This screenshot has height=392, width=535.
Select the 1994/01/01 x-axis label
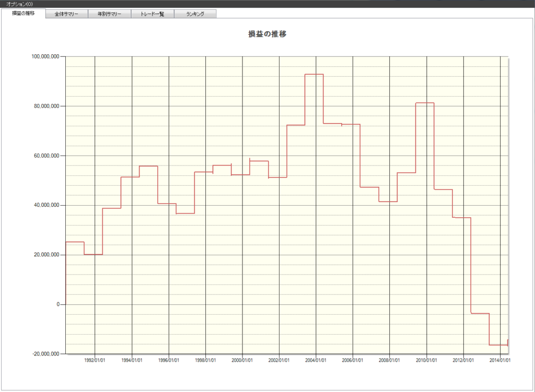click(132, 360)
